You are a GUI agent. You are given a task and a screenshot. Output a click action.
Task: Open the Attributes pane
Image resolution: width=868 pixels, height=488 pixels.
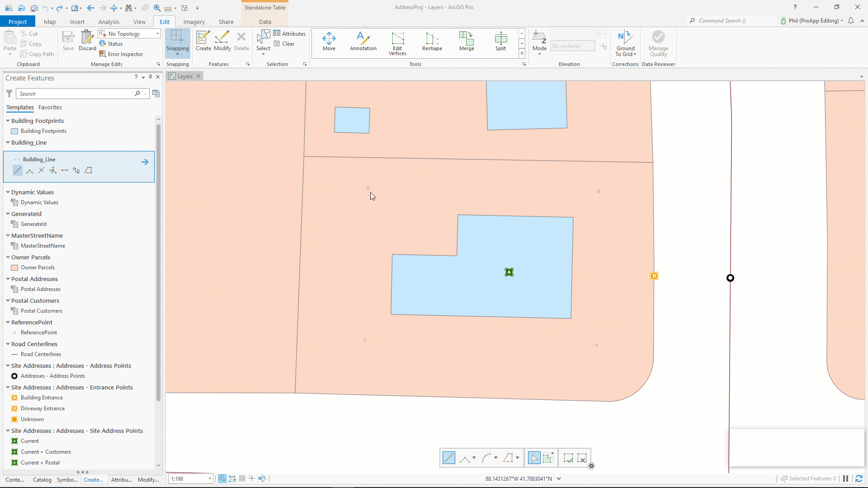[290, 33]
